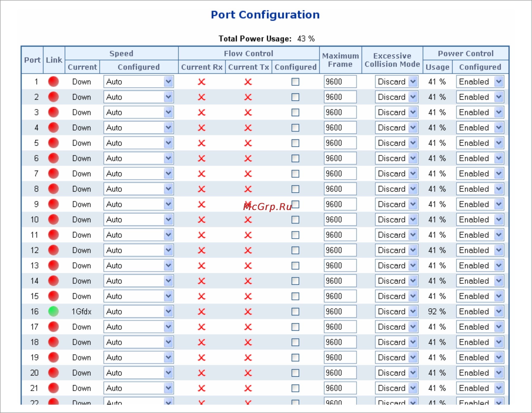532x413 pixels.
Task: Enable flow control checkbox for port 1
Action: [x=295, y=82]
